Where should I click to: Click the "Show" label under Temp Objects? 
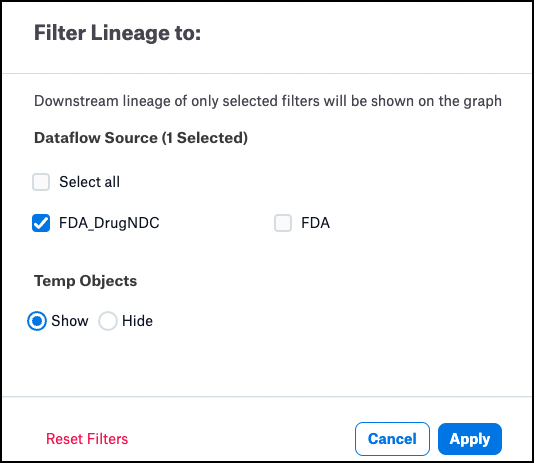click(x=70, y=321)
